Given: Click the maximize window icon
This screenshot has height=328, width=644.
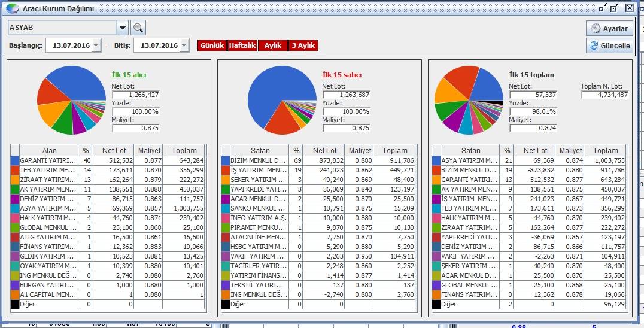Looking at the screenshot, I should coord(615,8).
